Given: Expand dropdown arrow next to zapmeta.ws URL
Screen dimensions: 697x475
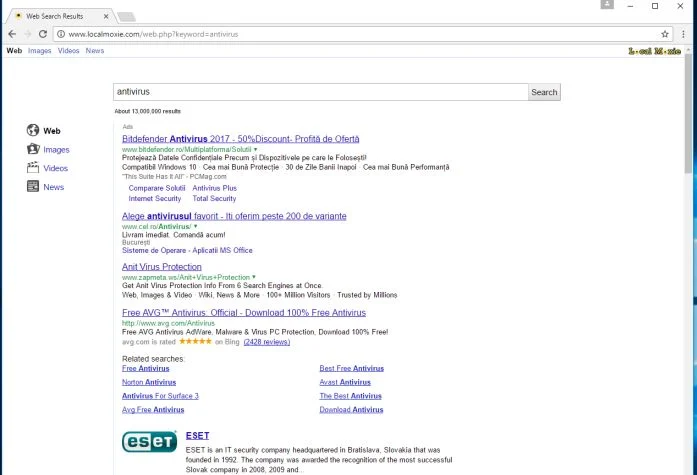Looking at the screenshot, I should point(254,277).
